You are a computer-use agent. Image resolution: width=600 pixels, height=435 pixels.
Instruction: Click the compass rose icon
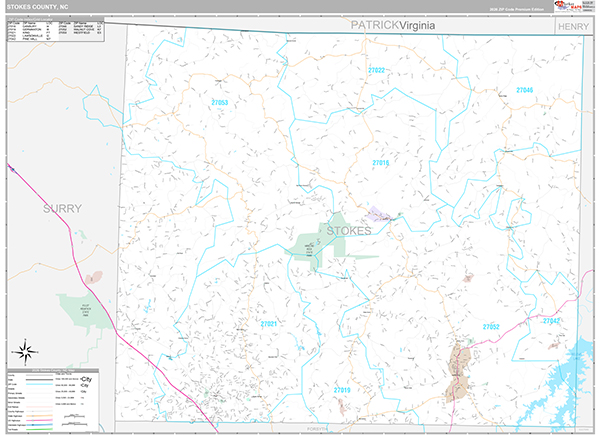(x=25, y=352)
